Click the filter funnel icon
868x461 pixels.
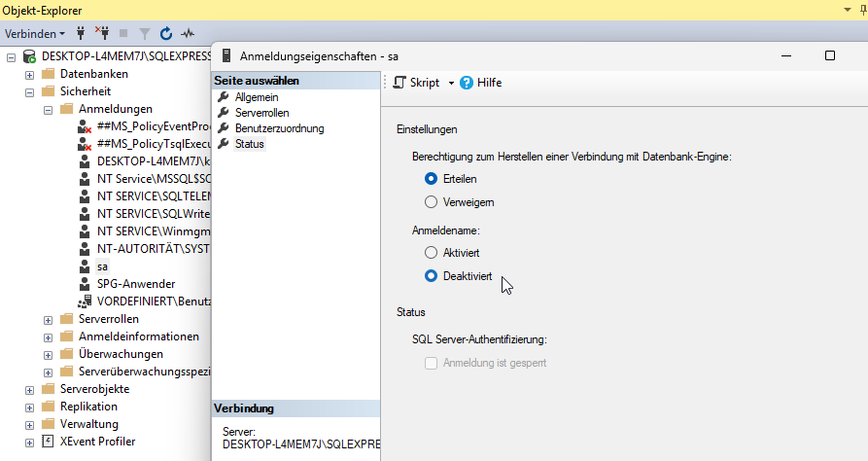point(144,33)
